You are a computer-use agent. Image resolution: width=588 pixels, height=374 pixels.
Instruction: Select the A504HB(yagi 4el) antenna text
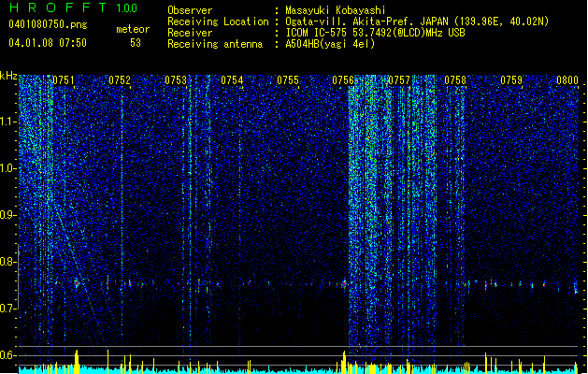pos(330,44)
